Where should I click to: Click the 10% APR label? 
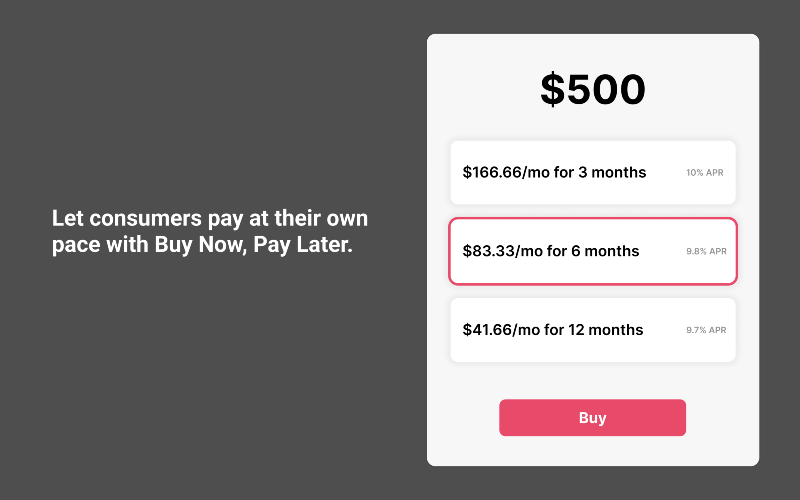(x=704, y=173)
